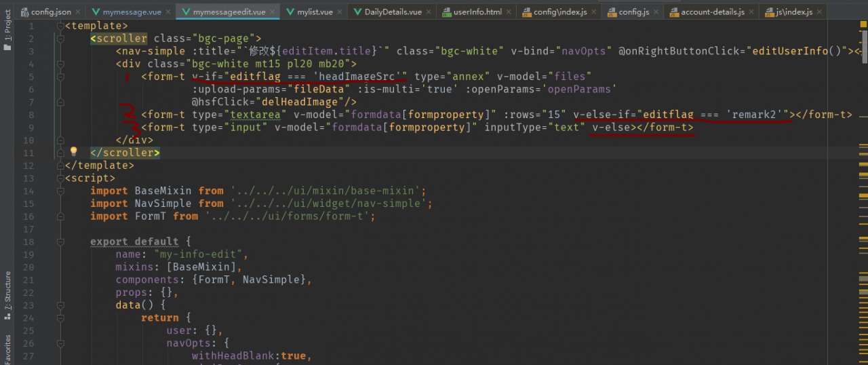Close the config.json tab

click(78, 12)
